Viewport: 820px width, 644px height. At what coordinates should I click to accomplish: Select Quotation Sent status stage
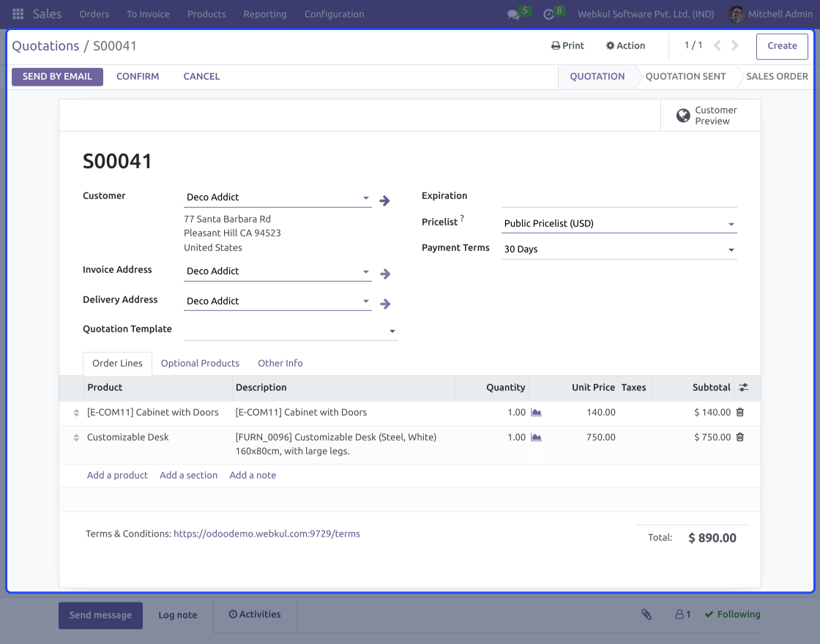(x=685, y=77)
